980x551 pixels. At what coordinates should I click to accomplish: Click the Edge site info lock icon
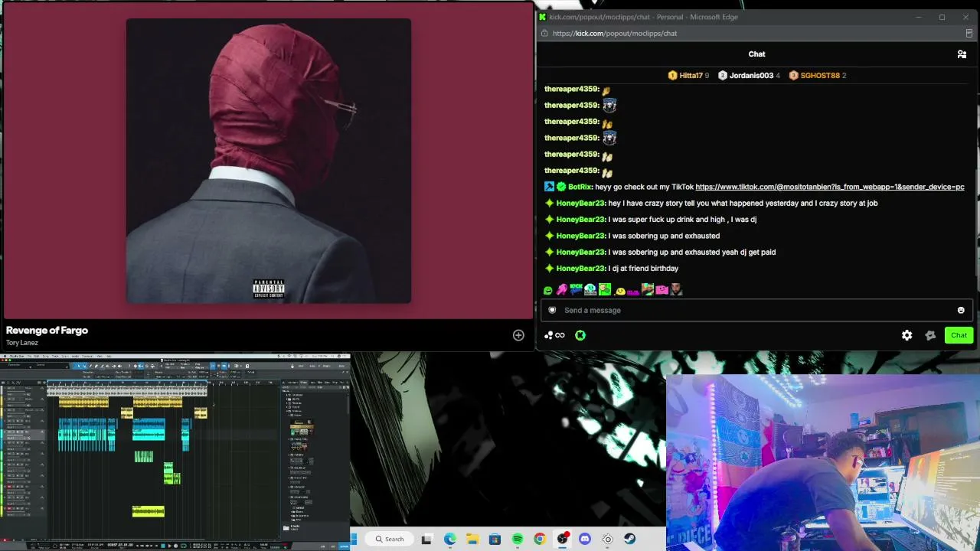click(x=544, y=34)
